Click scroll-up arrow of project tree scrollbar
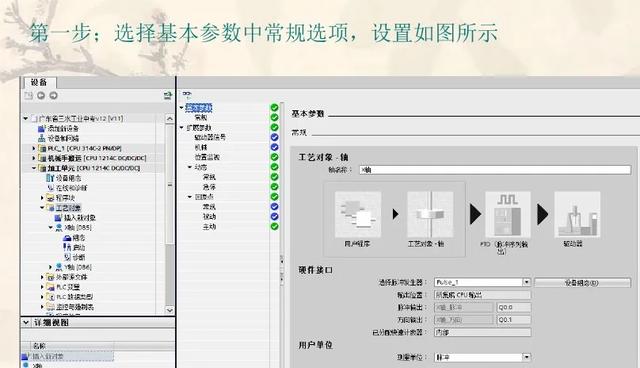This screenshot has width=640, height=368. (x=170, y=119)
